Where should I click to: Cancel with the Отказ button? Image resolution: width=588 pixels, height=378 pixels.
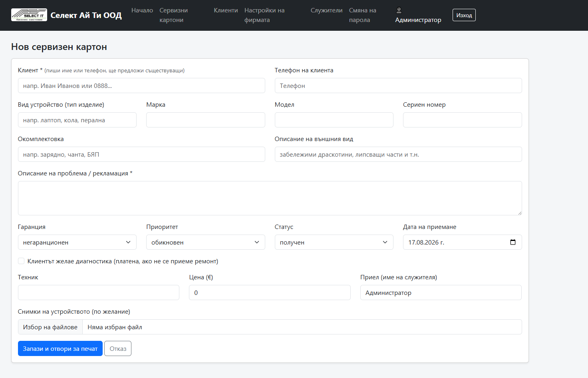click(118, 348)
